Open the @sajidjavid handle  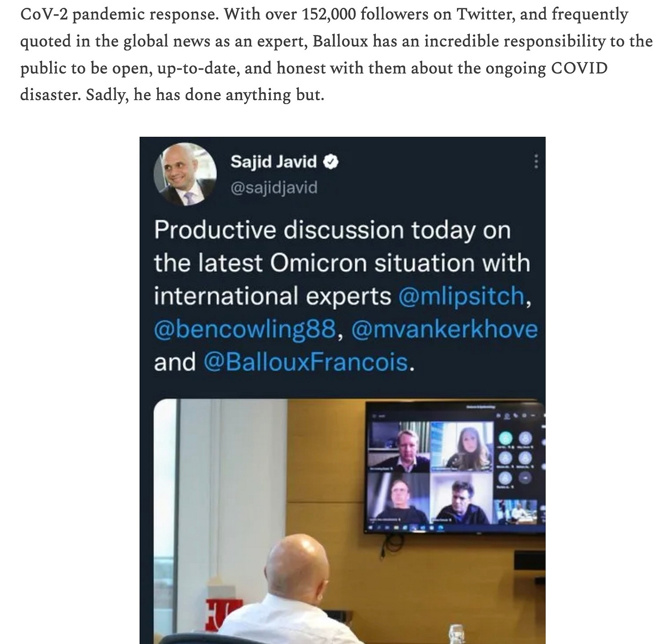click(274, 188)
